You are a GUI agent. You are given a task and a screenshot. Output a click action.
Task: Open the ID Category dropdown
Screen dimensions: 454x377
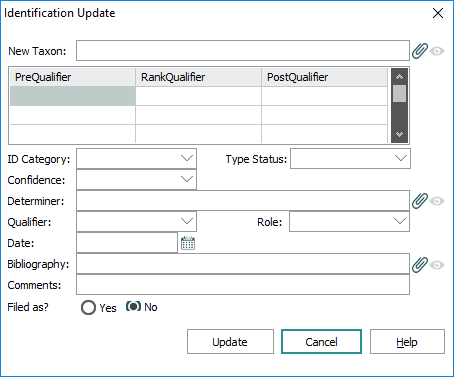[x=136, y=159]
